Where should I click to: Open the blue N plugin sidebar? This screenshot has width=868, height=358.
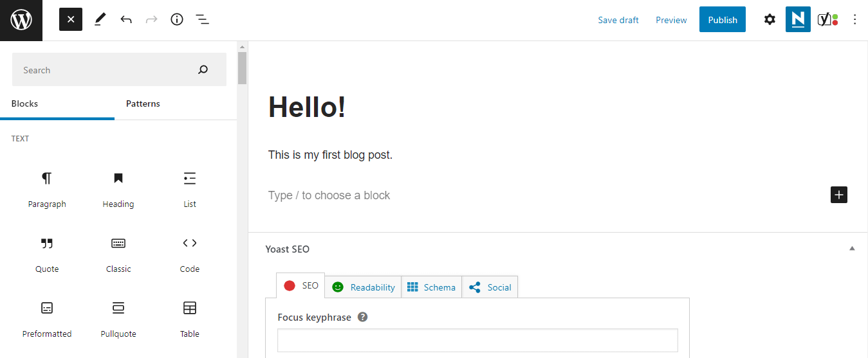(798, 19)
